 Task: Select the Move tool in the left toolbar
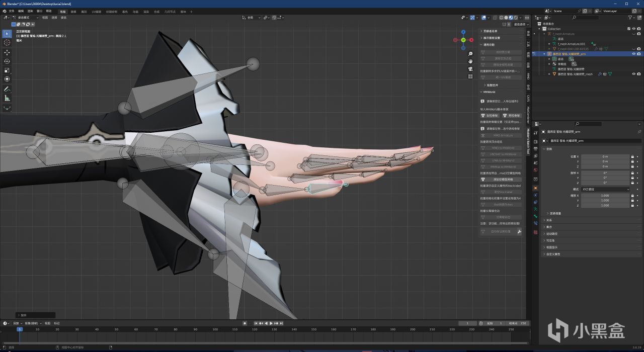(7, 52)
